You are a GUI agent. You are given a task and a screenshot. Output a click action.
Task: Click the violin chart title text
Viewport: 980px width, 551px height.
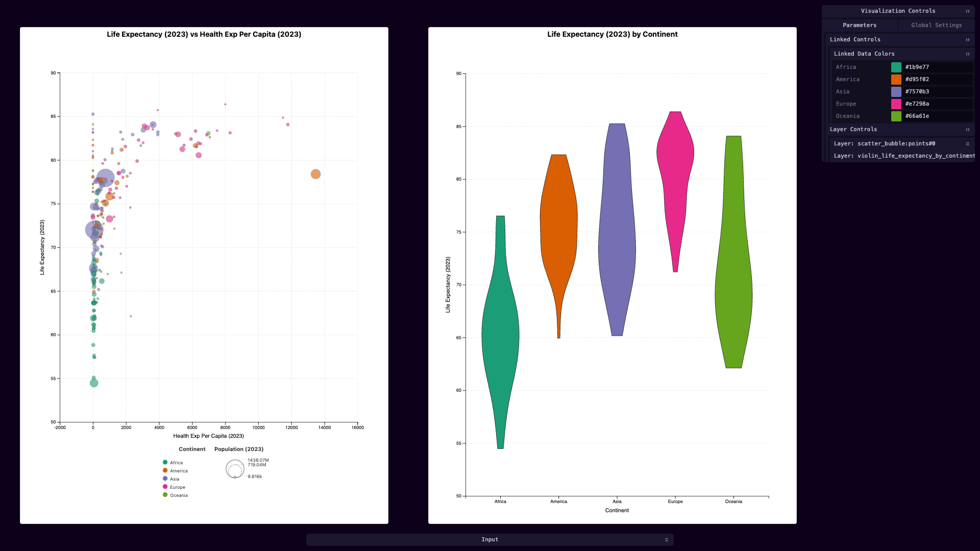612,34
